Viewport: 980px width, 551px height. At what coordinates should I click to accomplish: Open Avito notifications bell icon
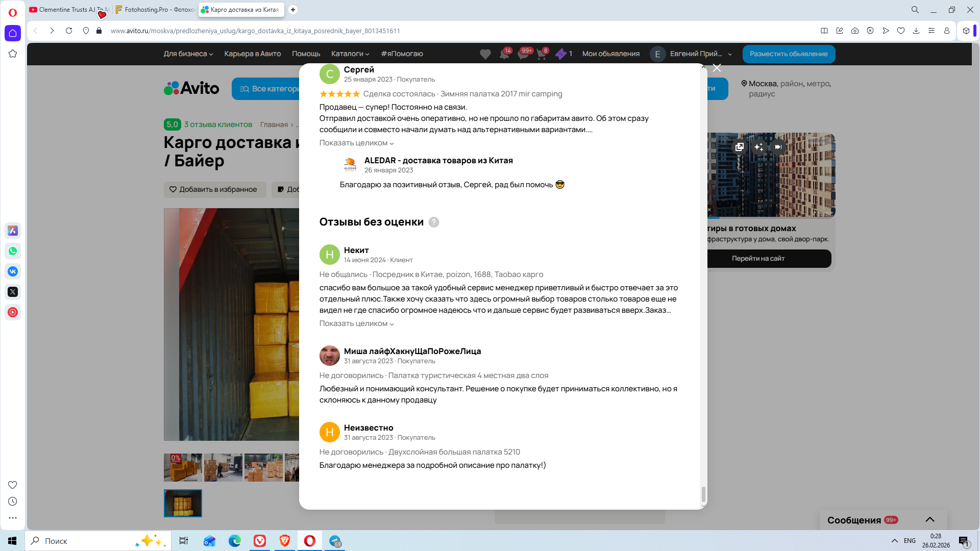tap(504, 54)
